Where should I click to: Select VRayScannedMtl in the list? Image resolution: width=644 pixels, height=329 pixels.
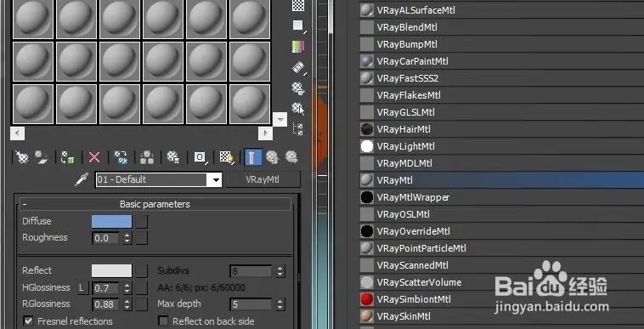502,265
